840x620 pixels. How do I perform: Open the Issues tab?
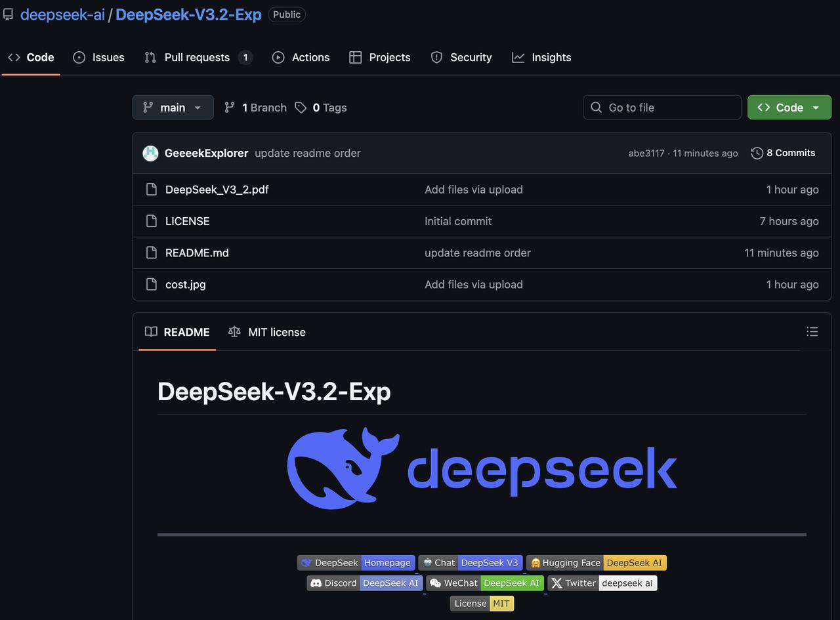98,57
